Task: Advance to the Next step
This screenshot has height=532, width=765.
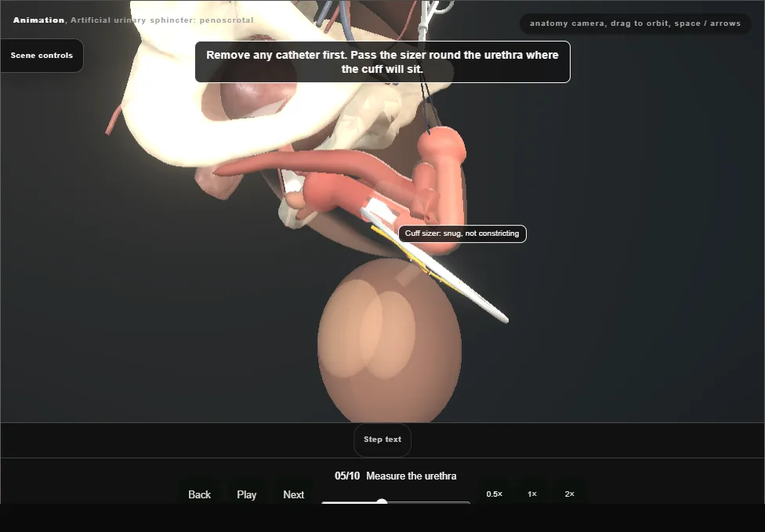Action: (294, 494)
